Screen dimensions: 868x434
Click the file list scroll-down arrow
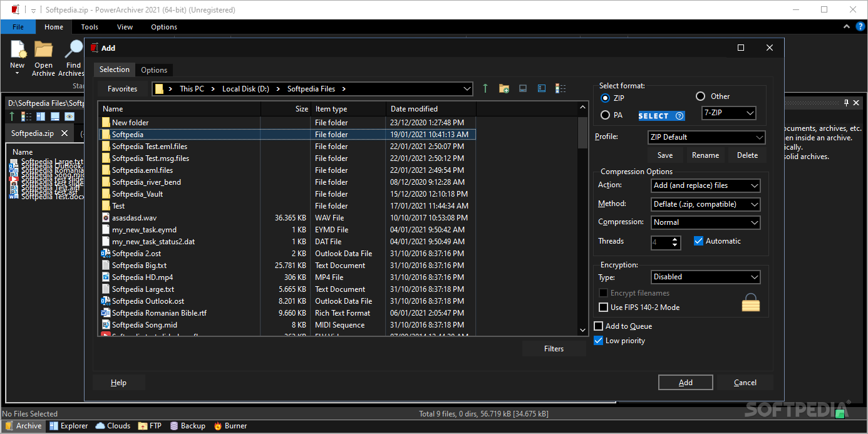tap(582, 330)
